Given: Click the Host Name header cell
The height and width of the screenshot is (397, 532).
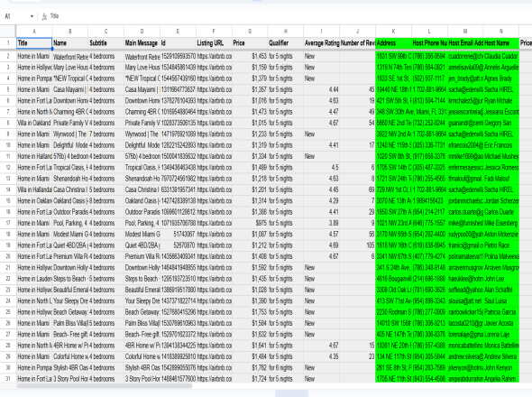Looking at the screenshot, I should click(x=501, y=43).
